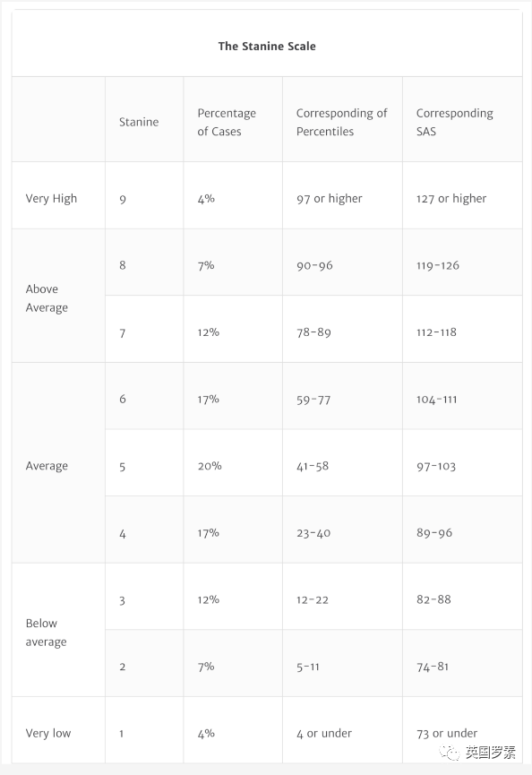Select the Very High row label
Screen dimensions: 532x775
click(51, 198)
